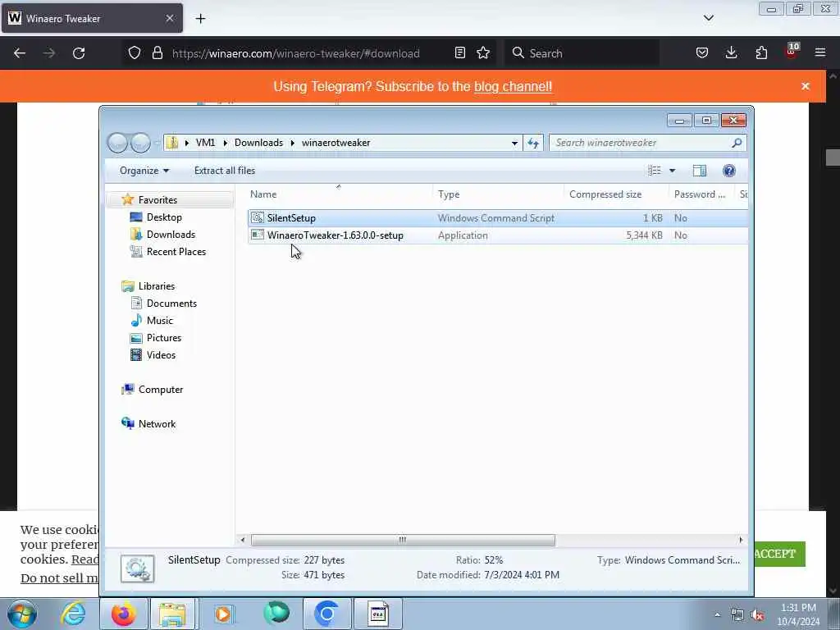The width and height of the screenshot is (840, 630).
Task: Close the Winaero Tweaker tab
Action: [170, 18]
